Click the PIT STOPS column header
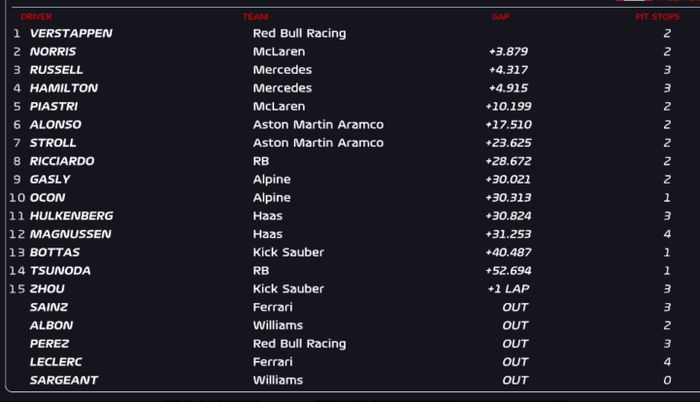Screen dimensions: 700x402 coord(655,17)
